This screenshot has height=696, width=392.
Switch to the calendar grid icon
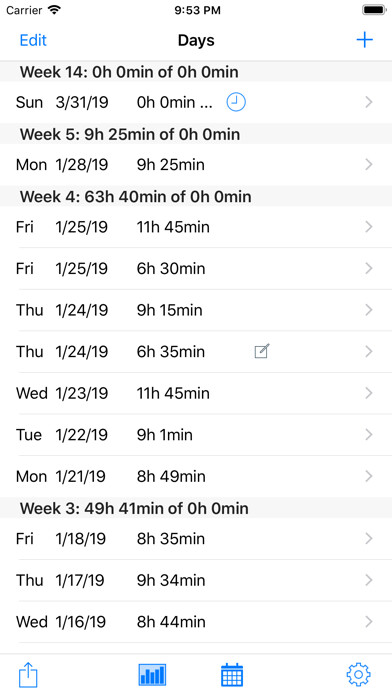pyautogui.click(x=232, y=675)
